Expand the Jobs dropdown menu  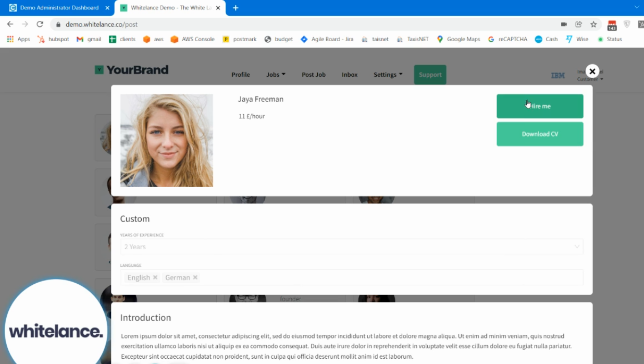point(276,75)
